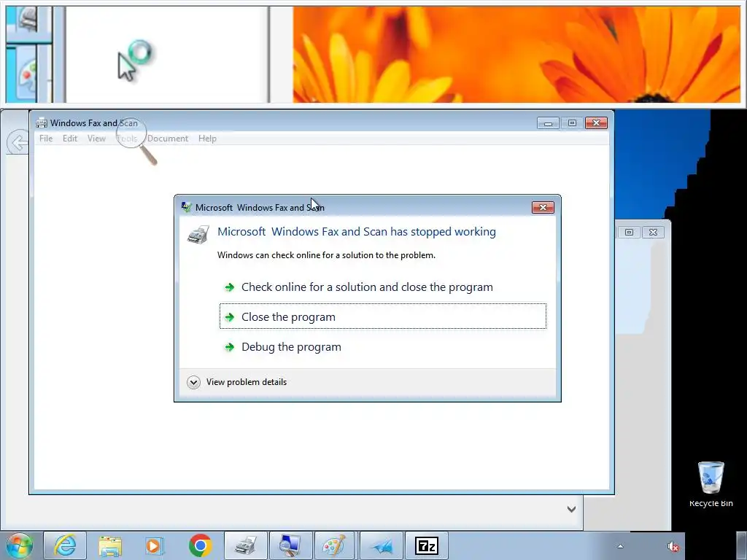Click the down chevron below the Fax window

[571, 509]
